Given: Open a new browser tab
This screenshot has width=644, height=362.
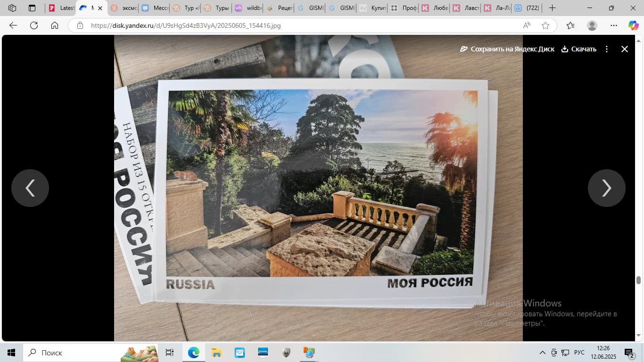Looking at the screenshot, I should (553, 8).
